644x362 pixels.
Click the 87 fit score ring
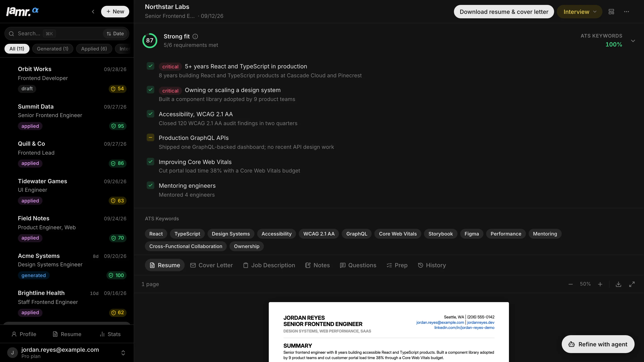[x=150, y=40]
